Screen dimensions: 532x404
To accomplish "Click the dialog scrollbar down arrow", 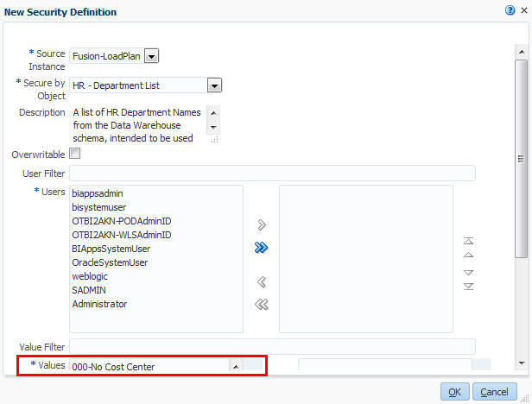I will pyautogui.click(x=522, y=363).
